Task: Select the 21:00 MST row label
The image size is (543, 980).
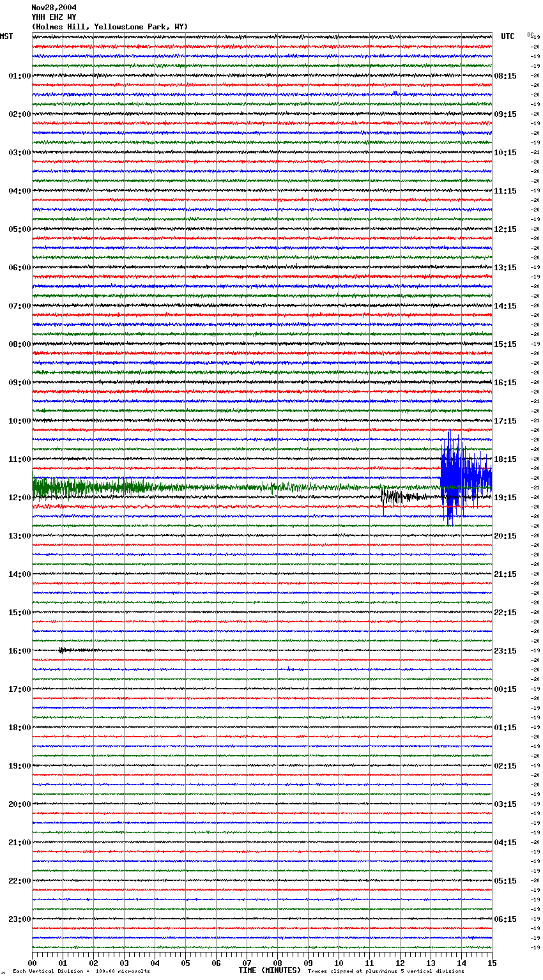Action: [x=19, y=843]
